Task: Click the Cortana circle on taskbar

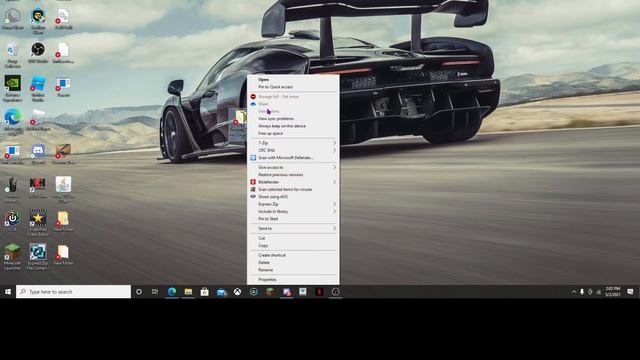Action: tap(139, 291)
